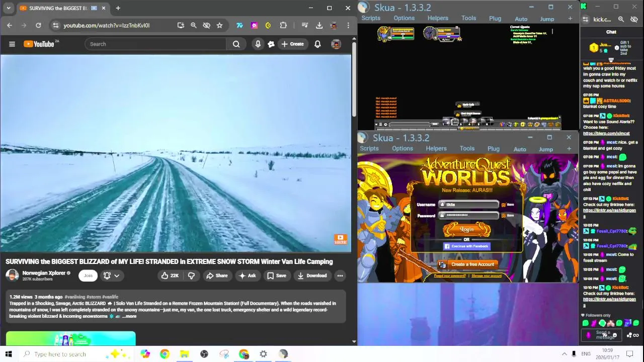Open Chrome three-dot menu
The image size is (644, 362).
348,25
